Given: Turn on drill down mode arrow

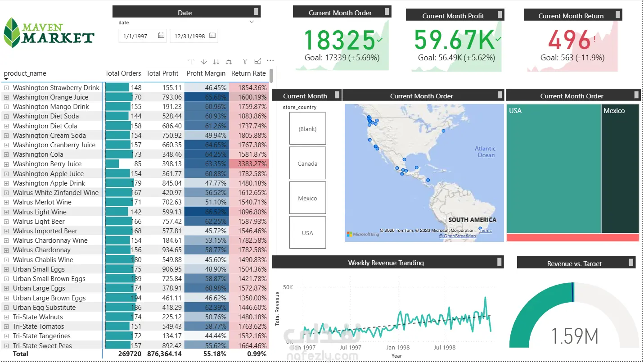Looking at the screenshot, I should 203,62.
